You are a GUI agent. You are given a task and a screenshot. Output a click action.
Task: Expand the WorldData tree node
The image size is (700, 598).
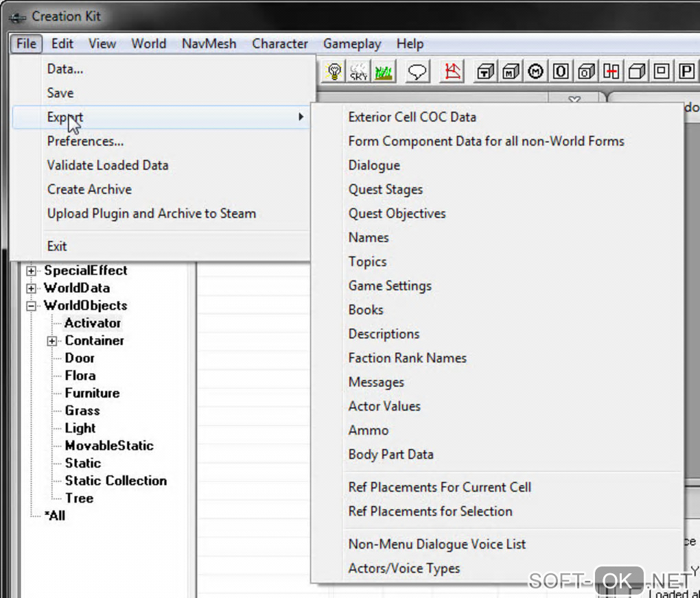[31, 288]
